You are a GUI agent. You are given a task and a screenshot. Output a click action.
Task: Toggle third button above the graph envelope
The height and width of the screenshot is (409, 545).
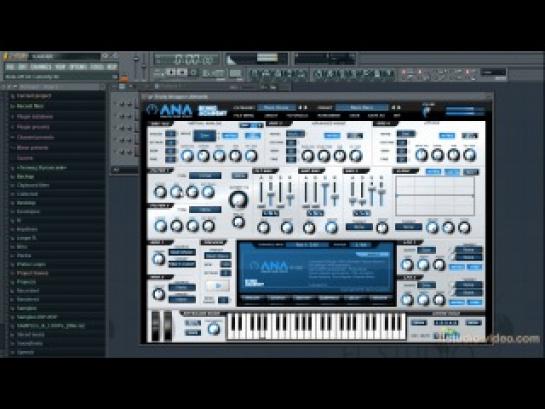pos(471,172)
